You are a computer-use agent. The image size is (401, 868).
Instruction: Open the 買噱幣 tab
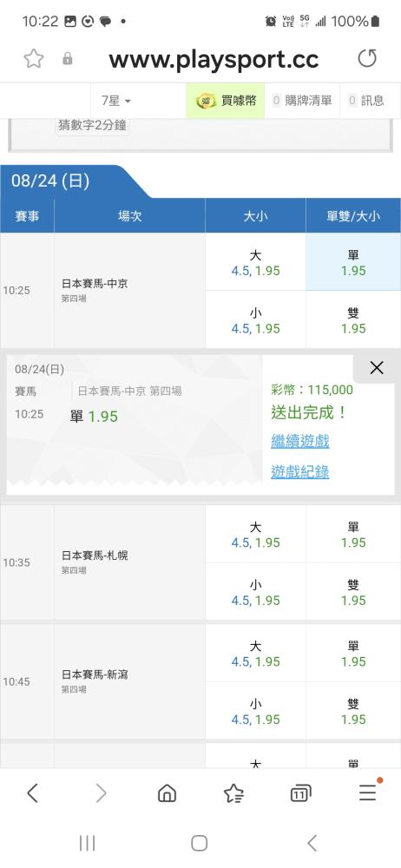[226, 101]
